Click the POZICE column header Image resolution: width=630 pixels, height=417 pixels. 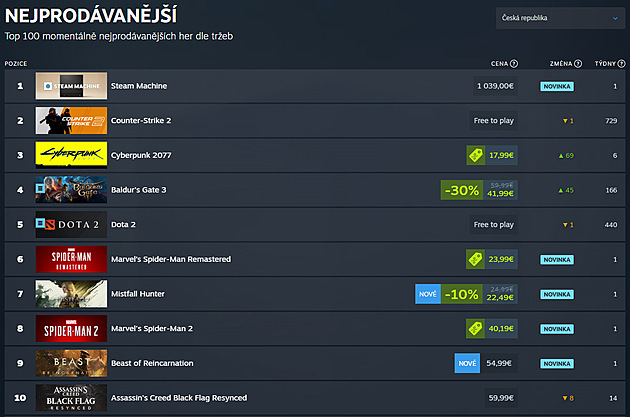pyautogui.click(x=16, y=63)
